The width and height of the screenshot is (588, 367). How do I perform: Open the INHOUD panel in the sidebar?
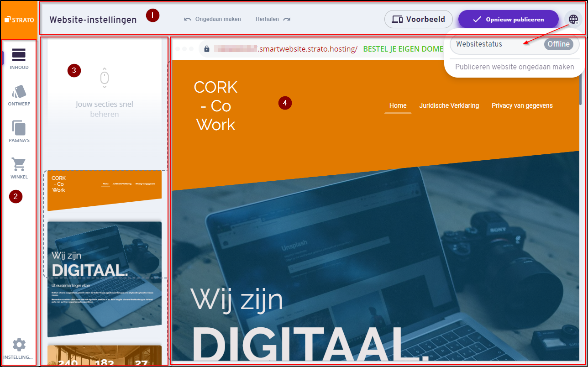tap(19, 58)
